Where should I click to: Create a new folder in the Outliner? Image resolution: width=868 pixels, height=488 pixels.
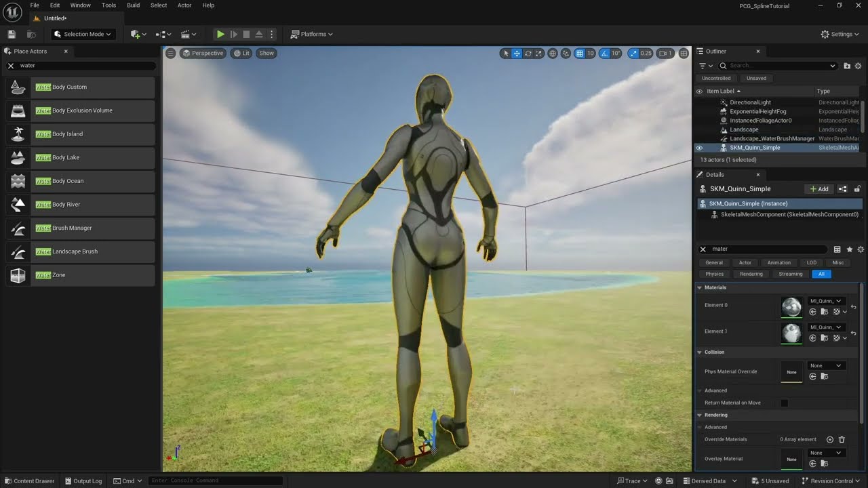[x=847, y=66]
